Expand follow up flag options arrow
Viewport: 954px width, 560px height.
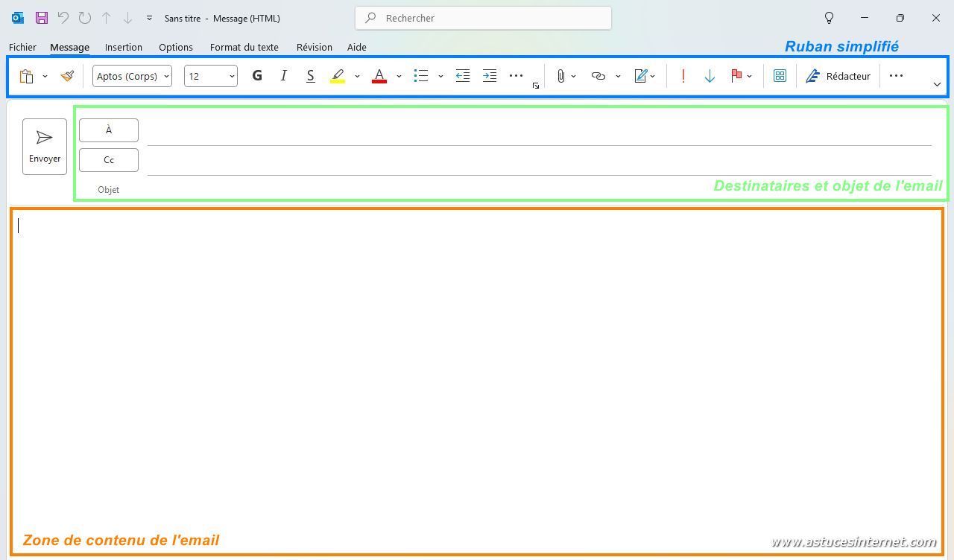(749, 76)
